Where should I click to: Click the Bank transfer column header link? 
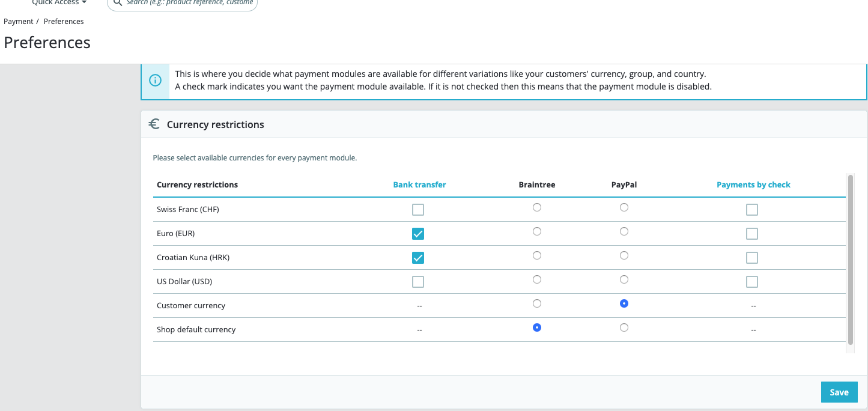pyautogui.click(x=419, y=184)
